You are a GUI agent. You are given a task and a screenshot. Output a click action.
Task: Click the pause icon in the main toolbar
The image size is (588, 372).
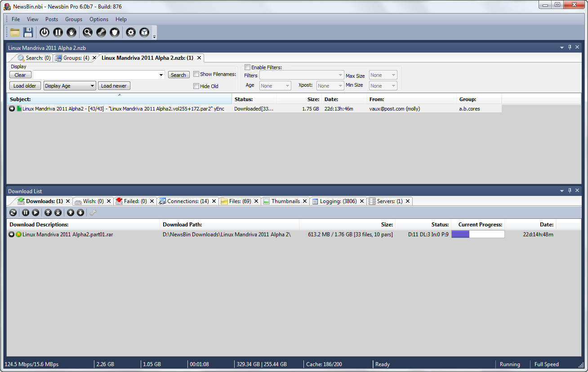pos(58,32)
